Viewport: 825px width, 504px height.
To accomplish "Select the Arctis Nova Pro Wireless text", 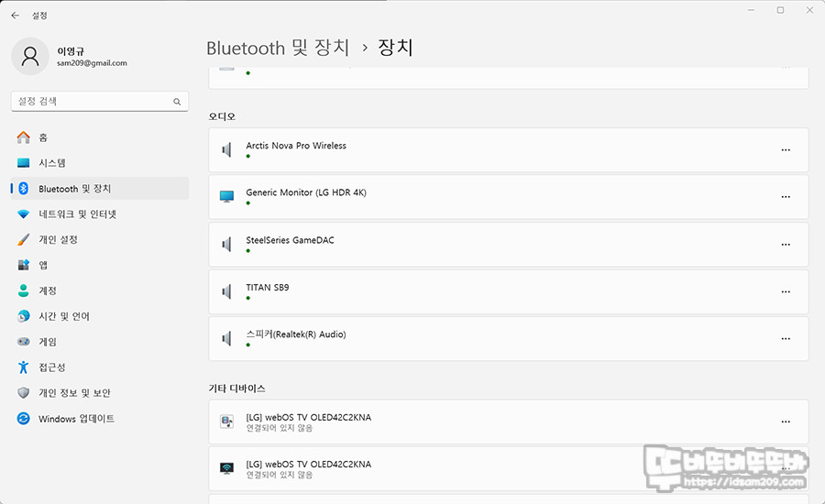I will (x=296, y=146).
